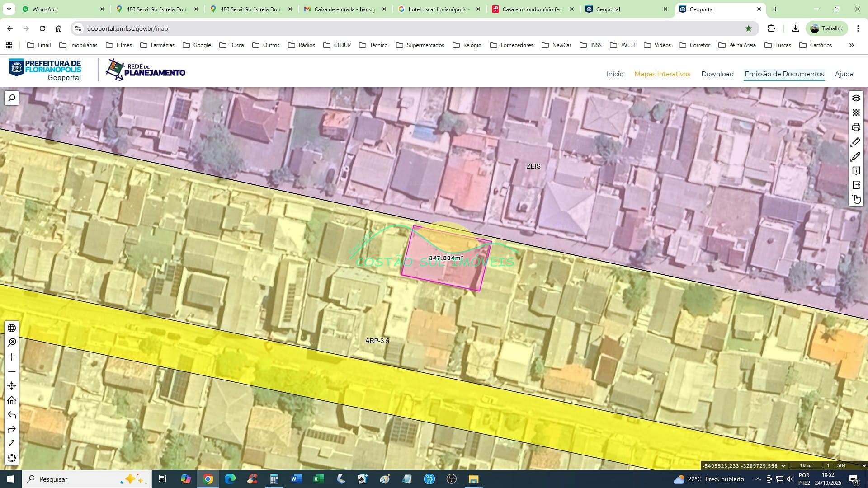This screenshot has width=868, height=488.
Task: Select the pencil drawing tool
Action: point(856,156)
